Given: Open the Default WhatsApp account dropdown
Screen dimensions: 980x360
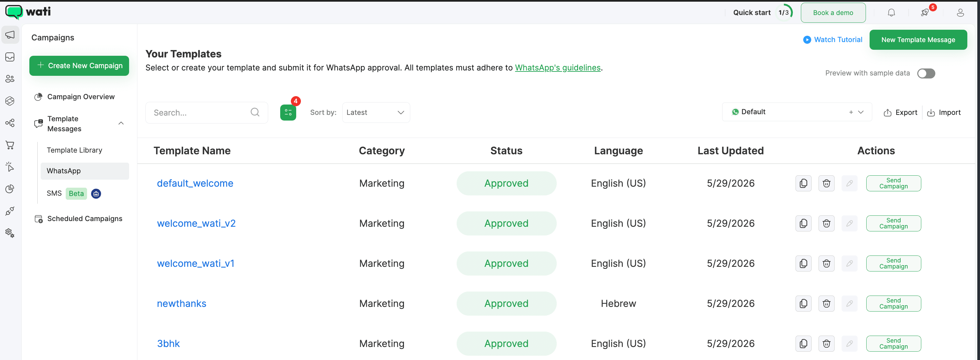Looking at the screenshot, I should pos(797,112).
